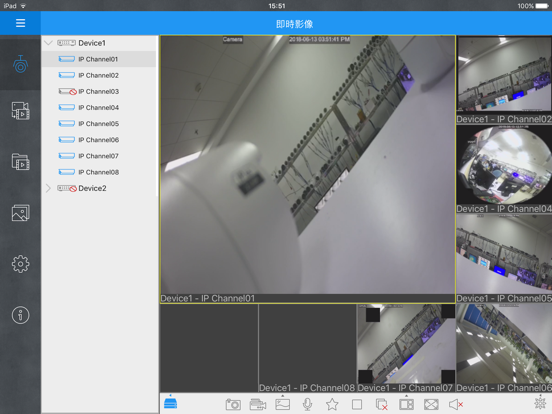Click the IP Channel01 device icon
The height and width of the screenshot is (414, 552).
pyautogui.click(x=67, y=59)
